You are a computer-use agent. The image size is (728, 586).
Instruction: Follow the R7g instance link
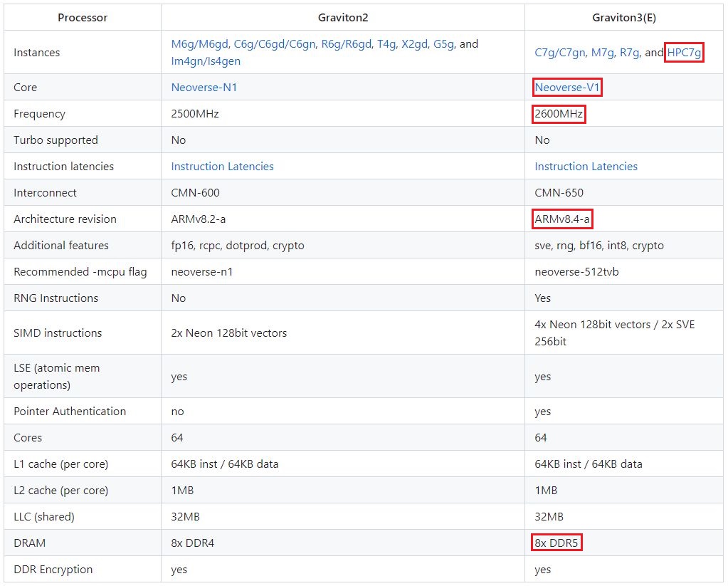coord(630,53)
